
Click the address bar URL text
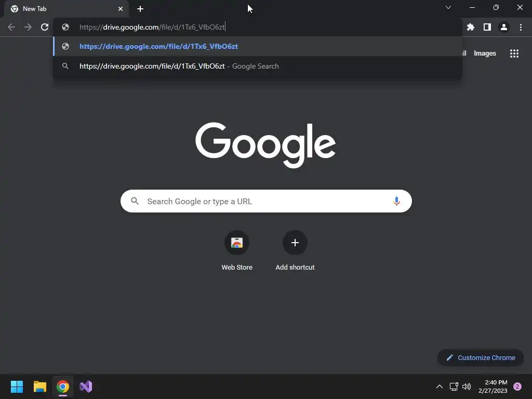pyautogui.click(x=152, y=27)
